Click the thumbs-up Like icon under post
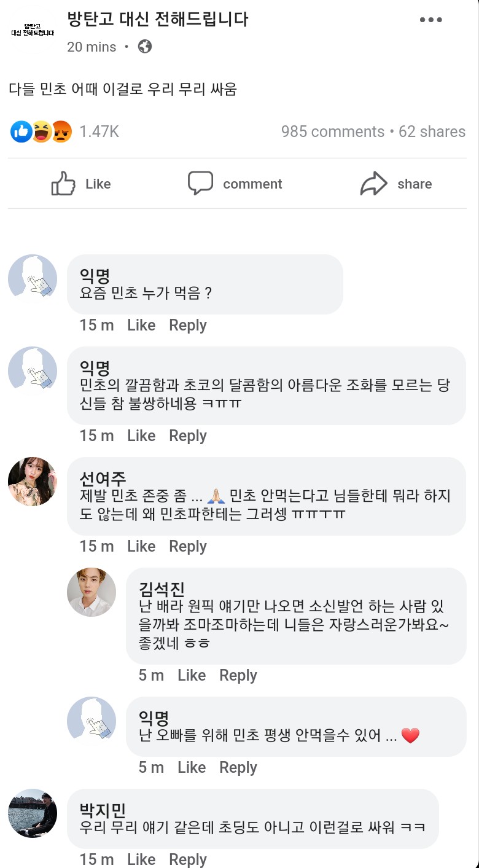Viewport: 479px width, 868px height. [x=63, y=184]
